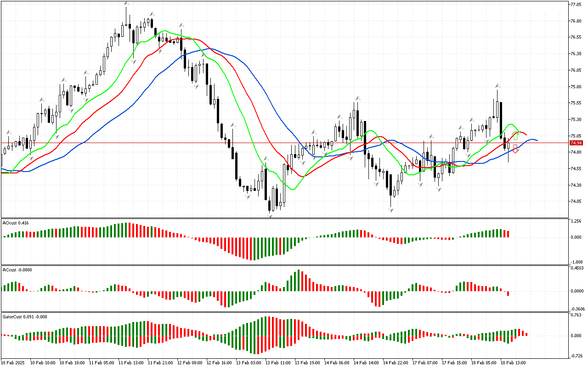Click the 18 Feb 05:00 time label
The height and width of the screenshot is (368, 588).
[484, 363]
